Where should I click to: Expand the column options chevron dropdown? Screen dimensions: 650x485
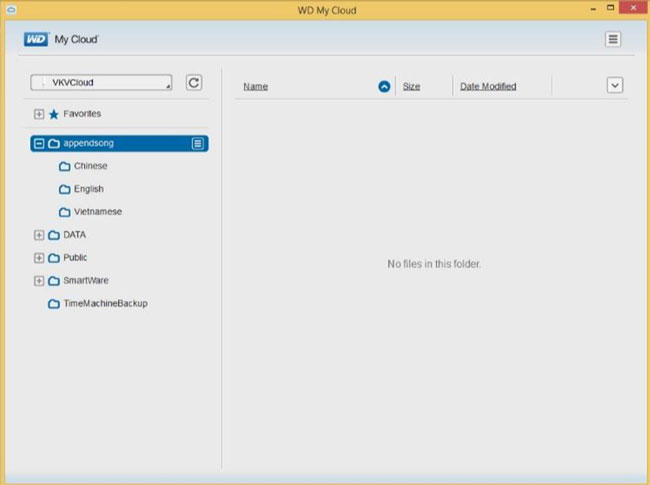tap(615, 86)
